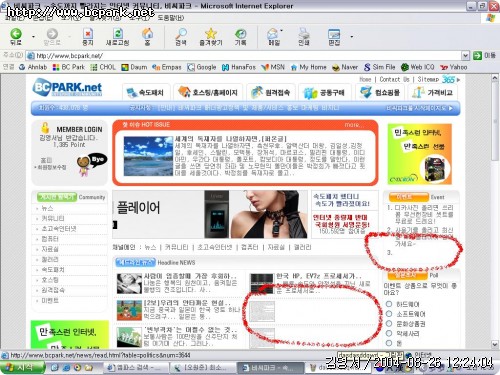
Task: Select the 소프트웨어 poll radio option
Action: 389,314
